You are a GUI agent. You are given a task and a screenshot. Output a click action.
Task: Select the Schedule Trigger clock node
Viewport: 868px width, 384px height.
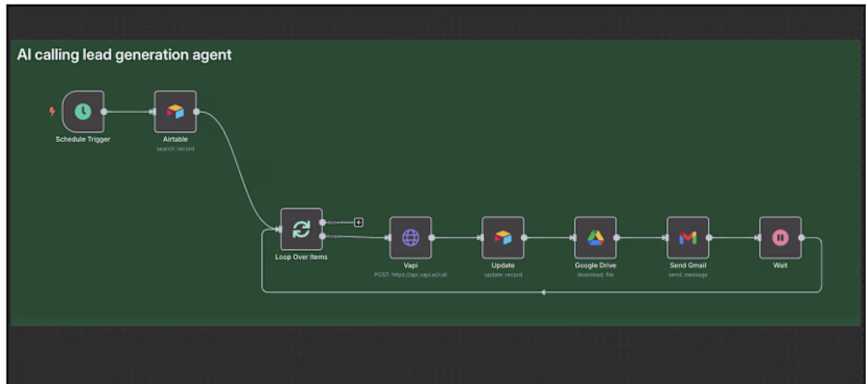point(83,111)
